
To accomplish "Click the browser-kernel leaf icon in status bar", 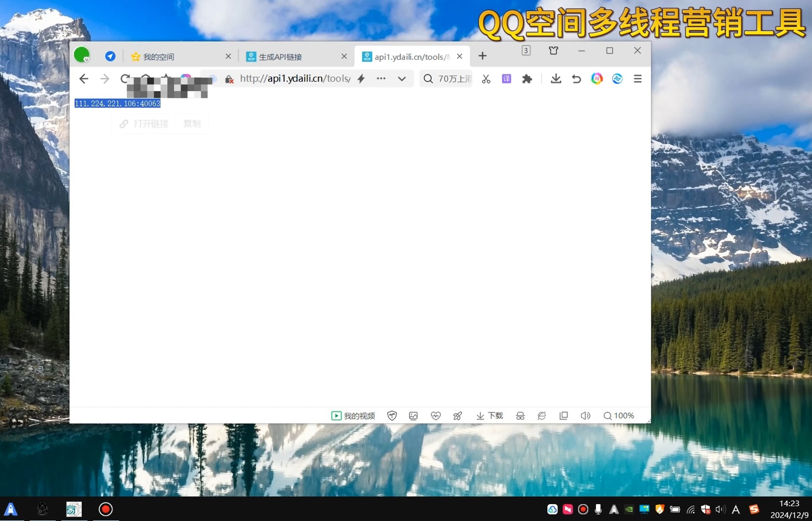I will pos(542,416).
